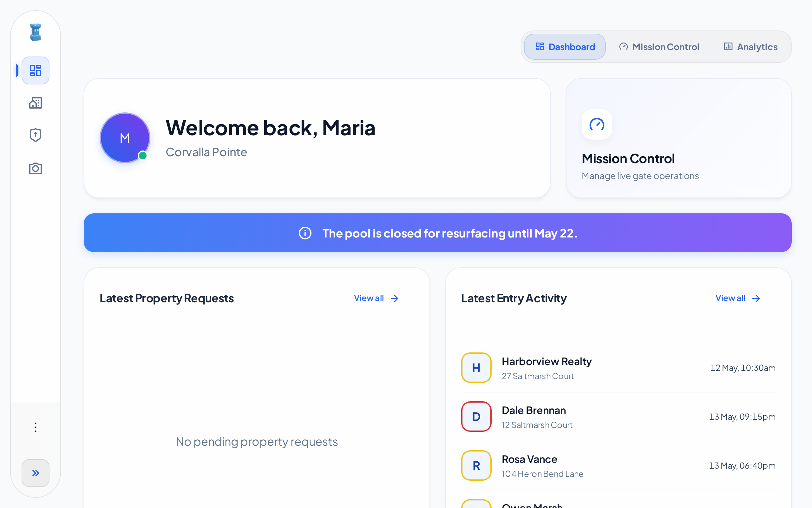Click the pool closed announcement text

coord(450,233)
